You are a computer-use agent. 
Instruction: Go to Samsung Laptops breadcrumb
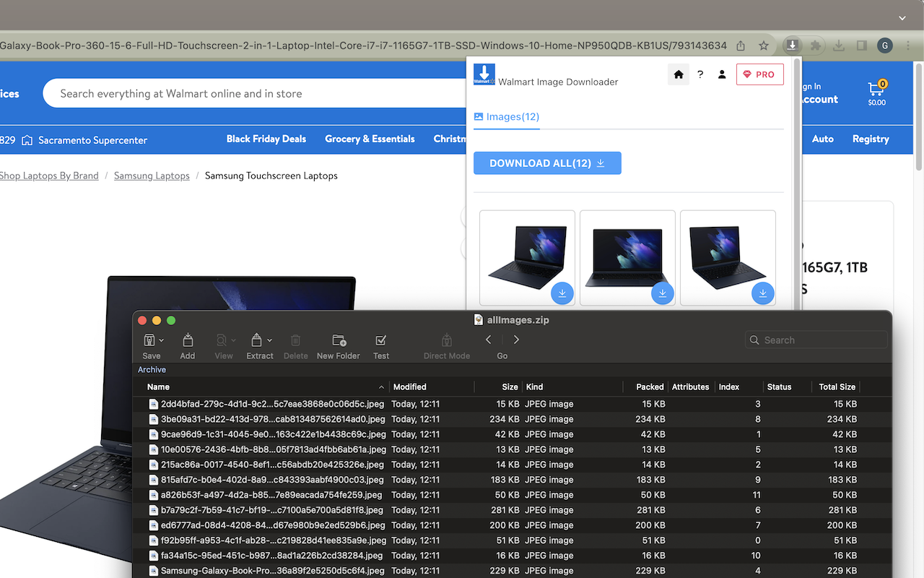152,176
